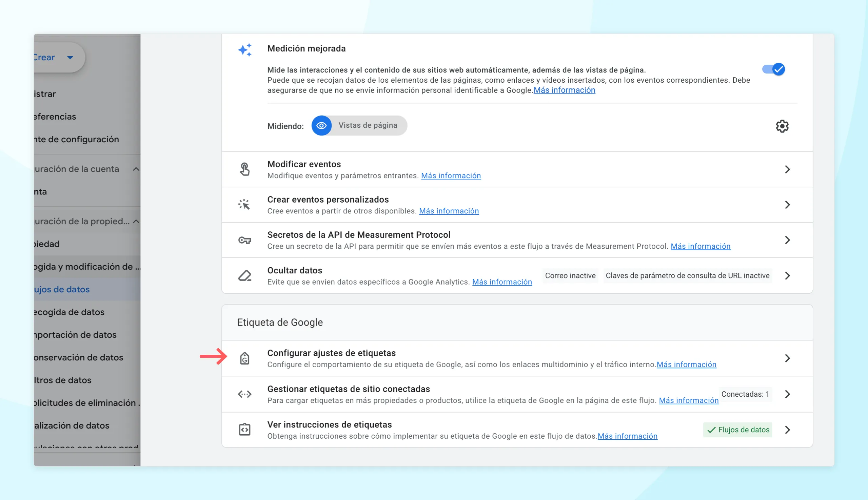Open Más información link for Ver instrucciones
This screenshot has height=500, width=868.
(628, 436)
